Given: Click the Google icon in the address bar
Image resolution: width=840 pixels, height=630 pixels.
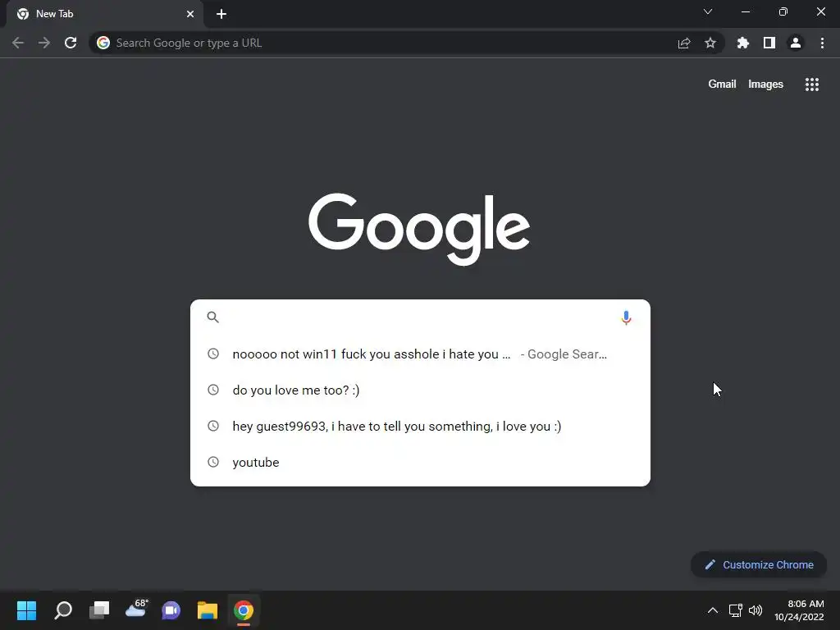Looking at the screenshot, I should coord(103,43).
